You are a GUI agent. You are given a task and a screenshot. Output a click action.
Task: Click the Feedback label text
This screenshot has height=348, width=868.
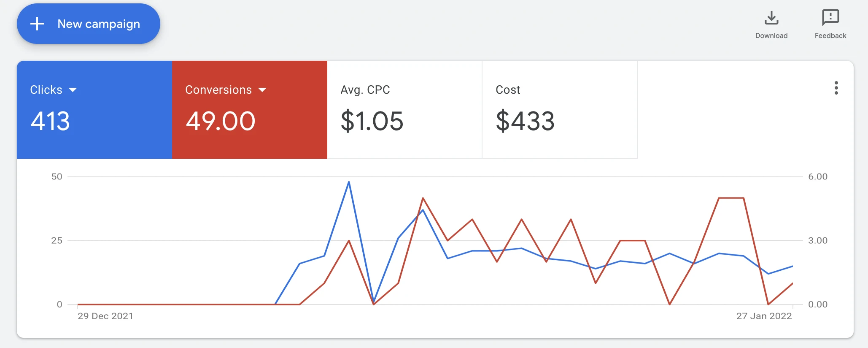[x=830, y=36]
